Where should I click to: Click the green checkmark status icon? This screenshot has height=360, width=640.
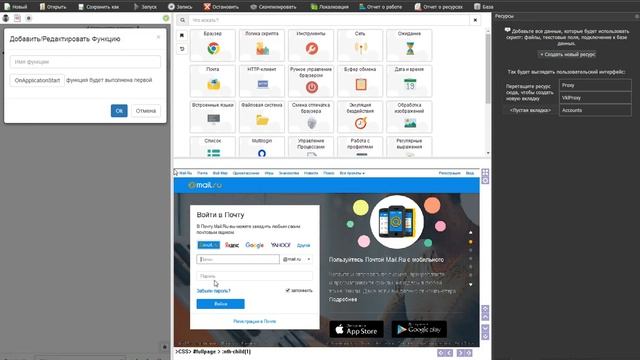(166, 18)
